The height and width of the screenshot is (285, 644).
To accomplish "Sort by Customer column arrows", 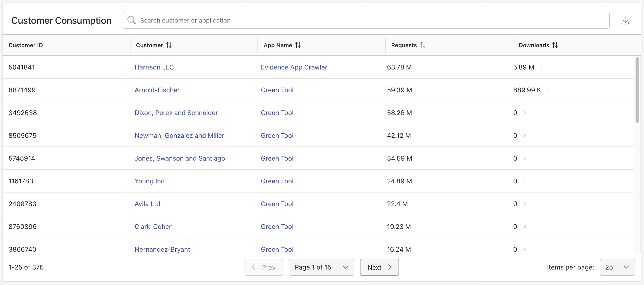I will (169, 45).
